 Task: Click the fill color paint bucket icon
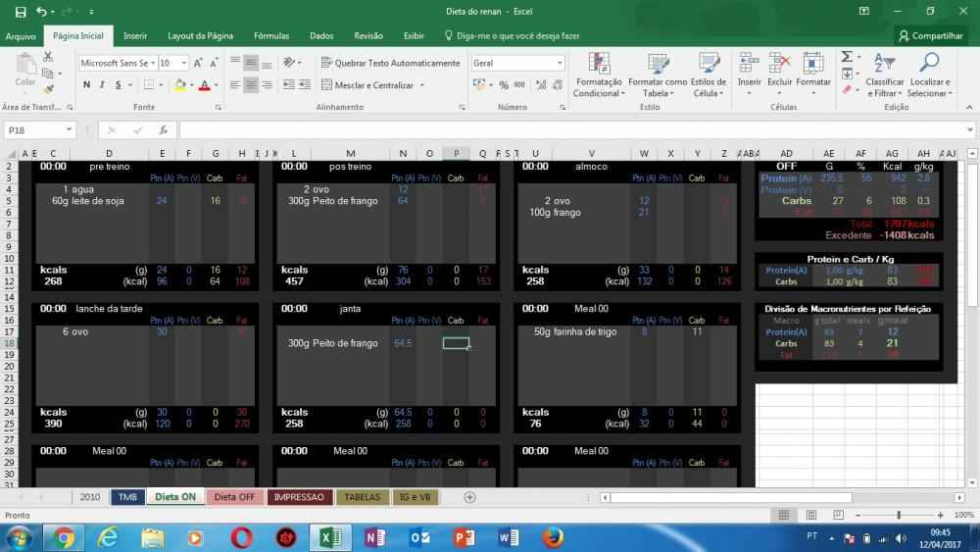coord(180,85)
